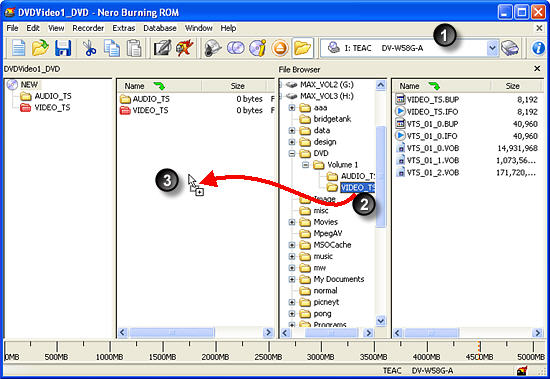
Task: Click the Disc Info icon
Action: tap(257, 48)
